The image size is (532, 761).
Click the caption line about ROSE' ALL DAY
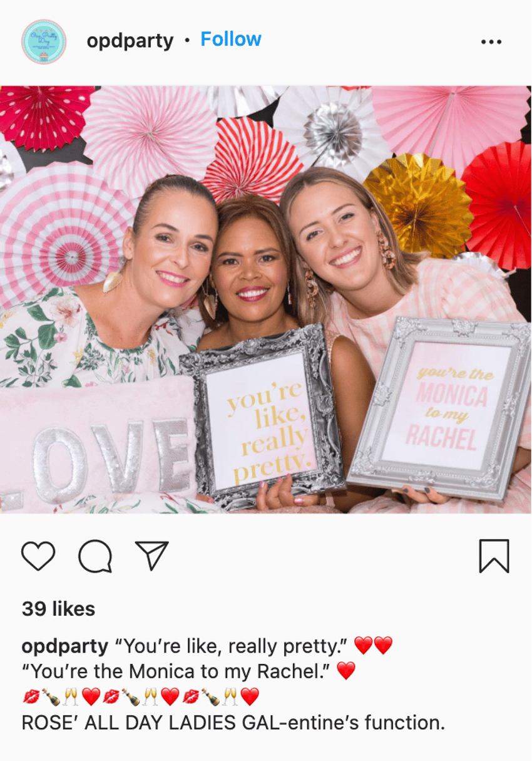pos(233,723)
